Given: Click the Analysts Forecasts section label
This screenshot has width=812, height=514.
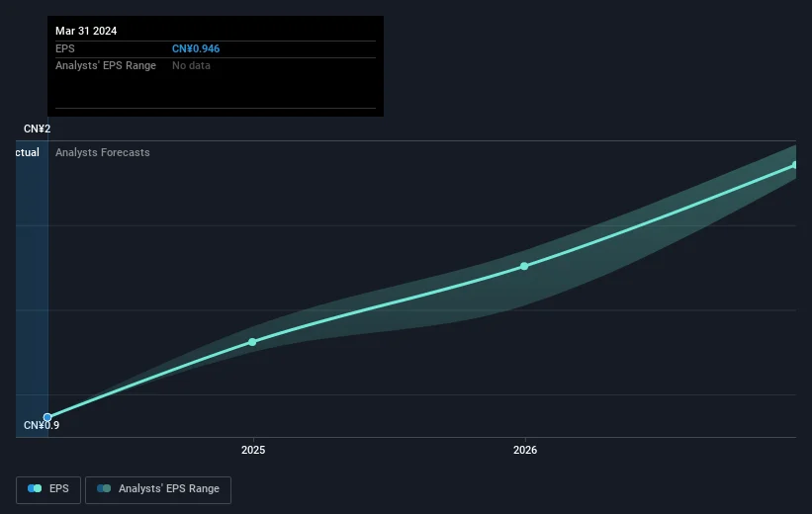Looking at the screenshot, I should [103, 153].
